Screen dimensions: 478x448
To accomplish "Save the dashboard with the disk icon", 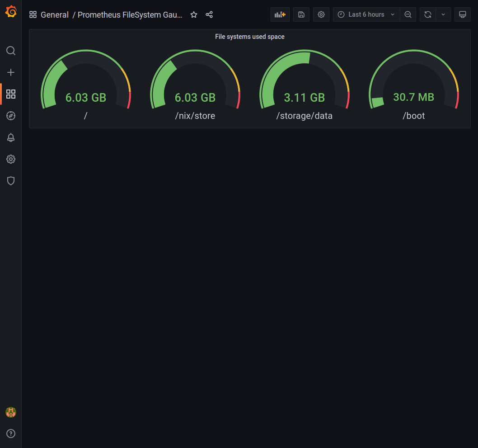I will coord(301,14).
